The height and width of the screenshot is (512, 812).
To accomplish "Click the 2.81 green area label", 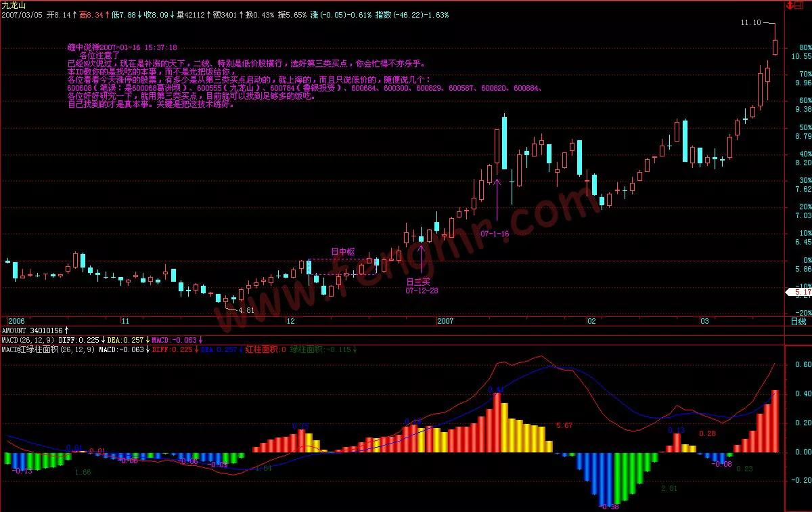I will [669, 488].
